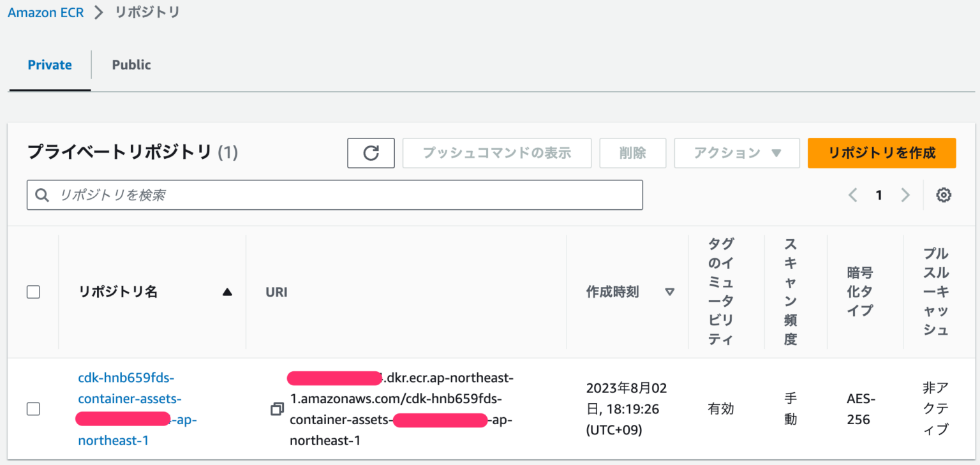Click the previous page left chevron
The image size is (980, 465).
853,195
